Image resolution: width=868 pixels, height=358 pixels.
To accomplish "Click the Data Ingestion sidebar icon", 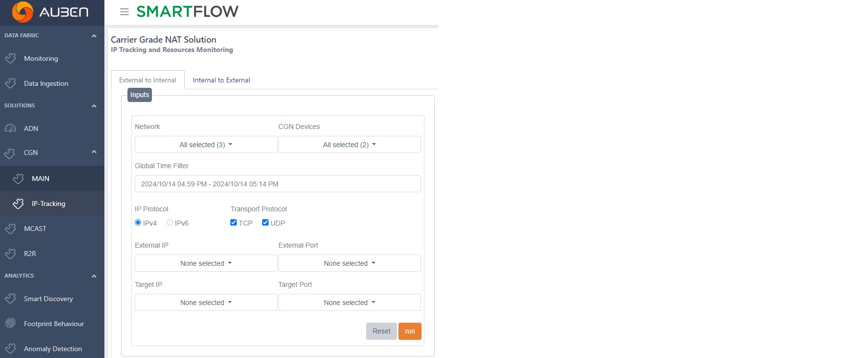I will (x=11, y=83).
